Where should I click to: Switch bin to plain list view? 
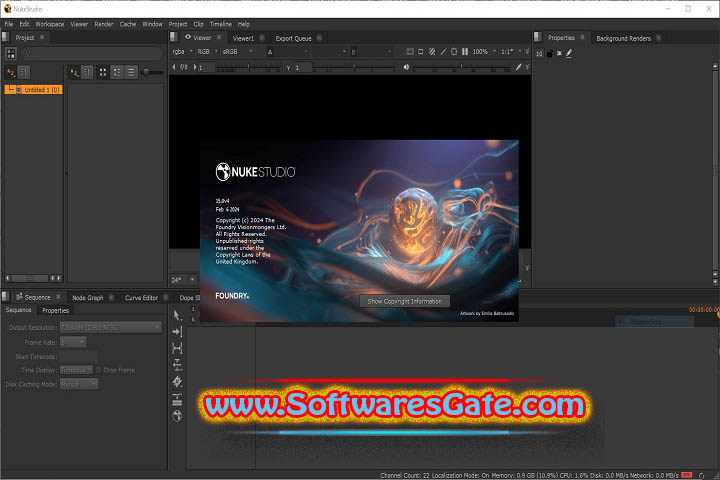(x=131, y=72)
